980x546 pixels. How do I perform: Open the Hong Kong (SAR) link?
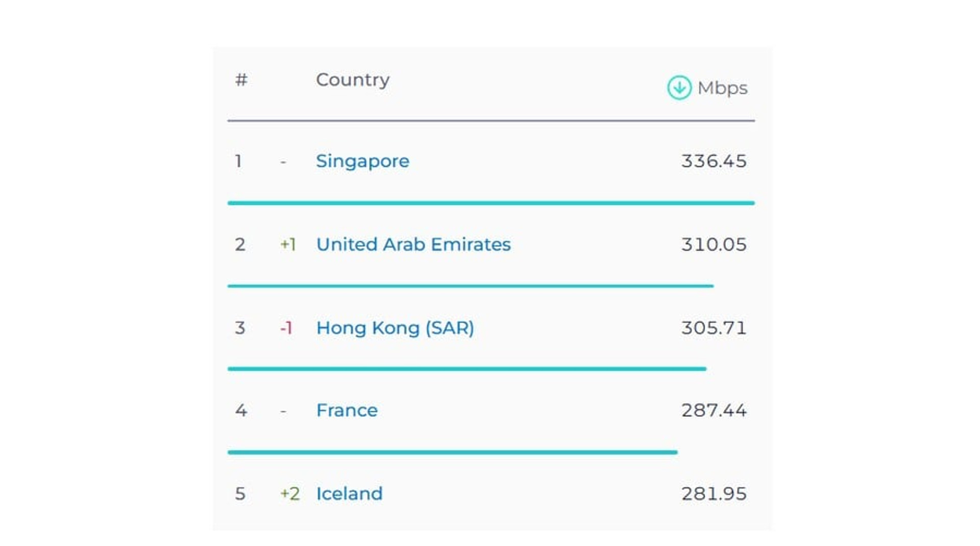(395, 328)
